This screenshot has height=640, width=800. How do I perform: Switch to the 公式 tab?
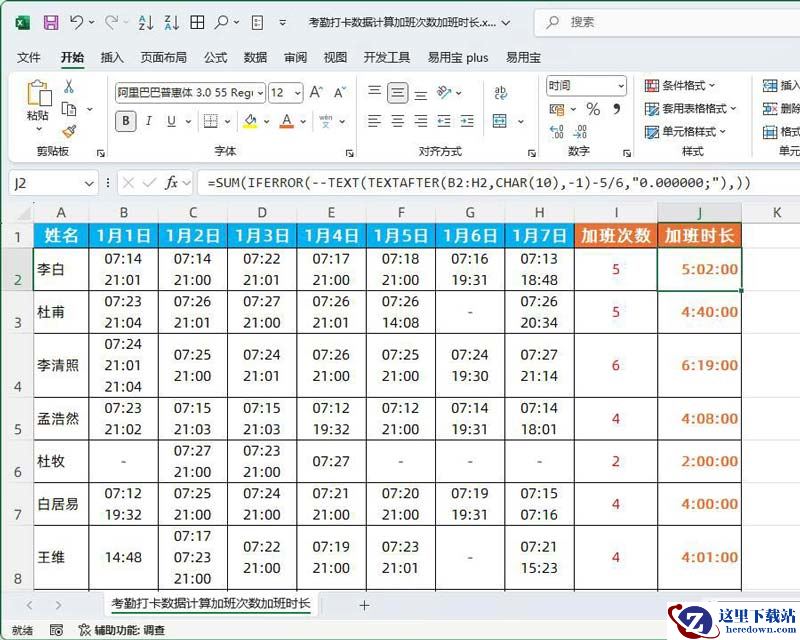click(215, 58)
